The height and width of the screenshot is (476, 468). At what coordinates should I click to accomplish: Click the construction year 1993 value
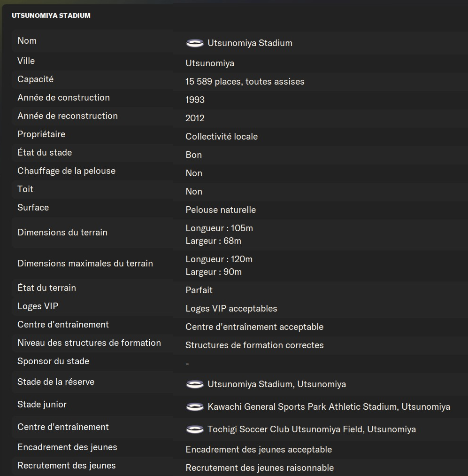(x=195, y=100)
